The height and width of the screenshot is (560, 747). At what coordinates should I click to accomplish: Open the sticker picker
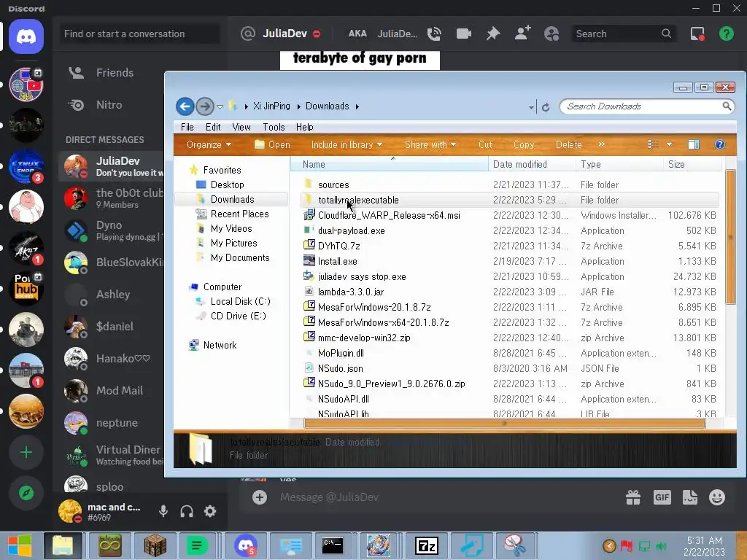(x=690, y=497)
